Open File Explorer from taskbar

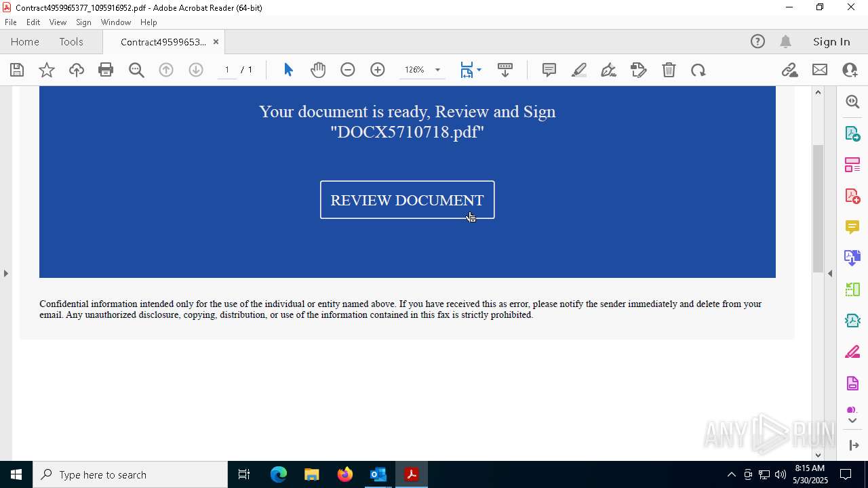pyautogui.click(x=312, y=474)
